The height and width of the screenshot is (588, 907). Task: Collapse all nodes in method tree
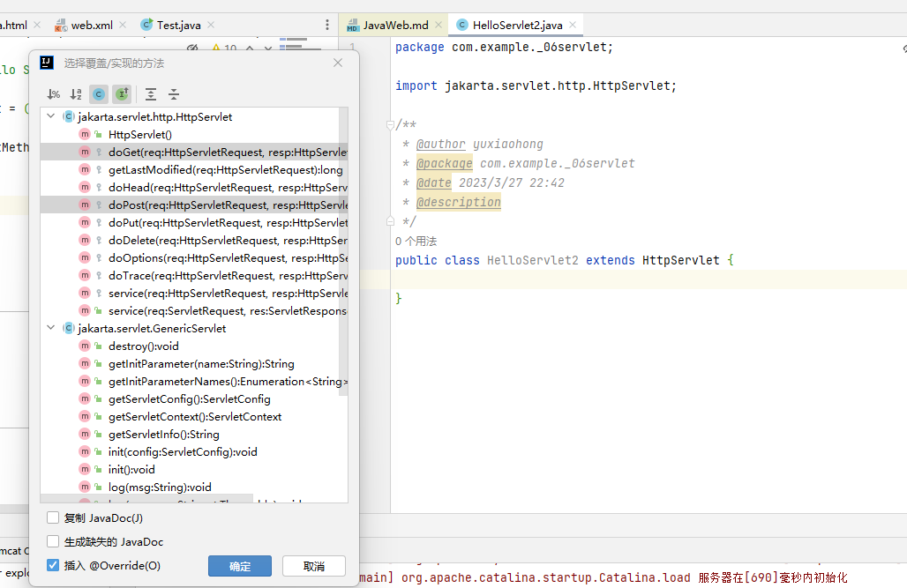coord(174,94)
